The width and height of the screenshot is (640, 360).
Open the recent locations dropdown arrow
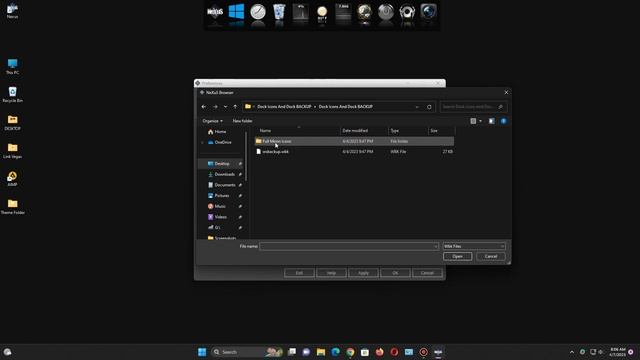(225, 107)
